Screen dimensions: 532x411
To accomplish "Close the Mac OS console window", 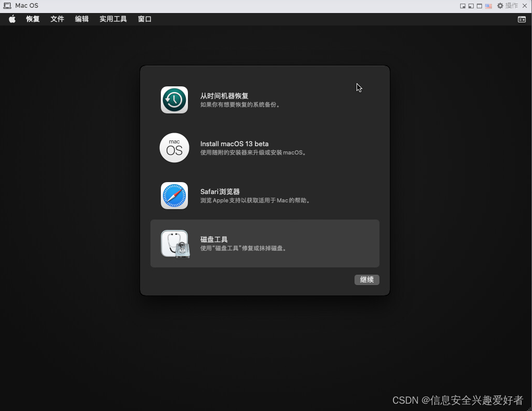I will (x=525, y=6).
